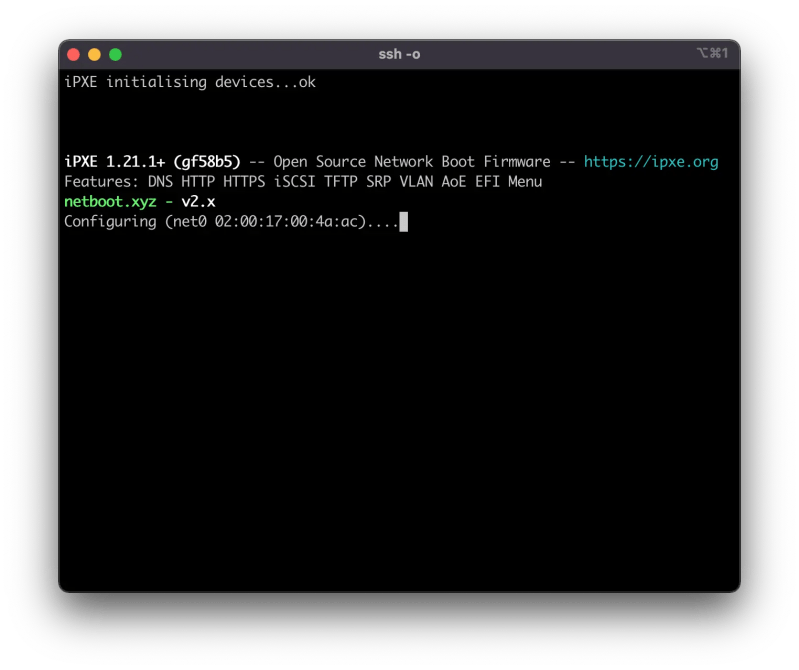Select 'iPXE 1.21.1+ (gf58b5)' version text

coord(152,162)
